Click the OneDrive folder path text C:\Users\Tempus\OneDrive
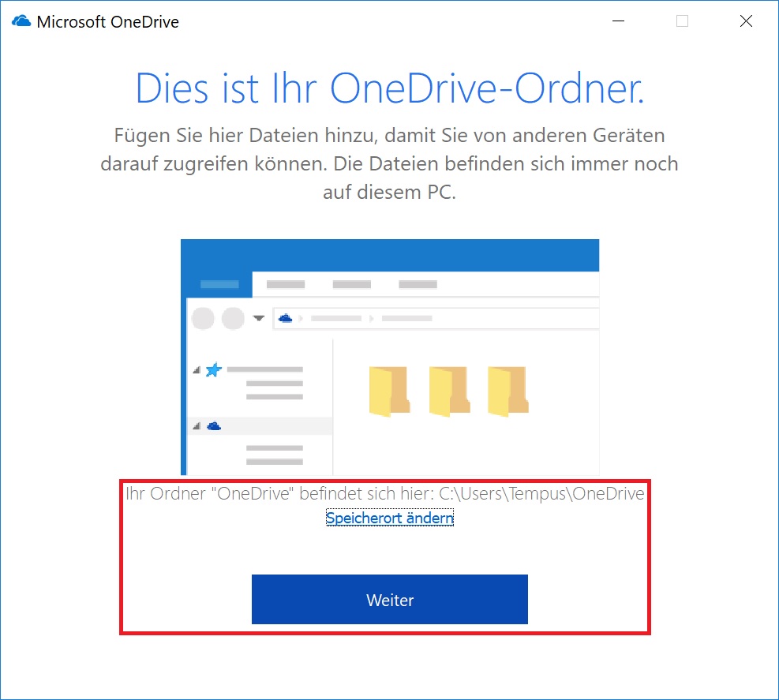 [541, 493]
